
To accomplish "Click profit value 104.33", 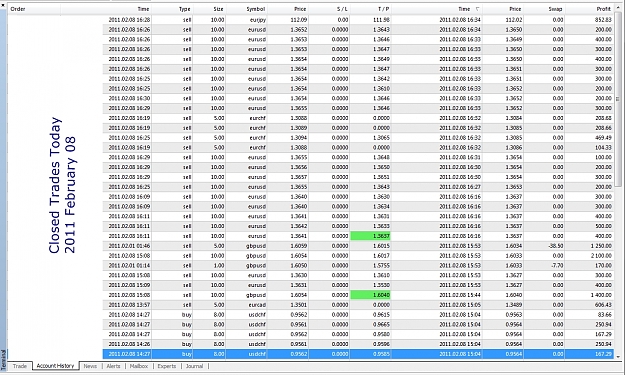I will (x=603, y=147).
